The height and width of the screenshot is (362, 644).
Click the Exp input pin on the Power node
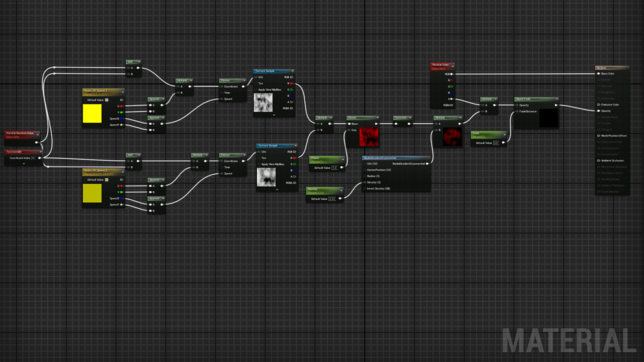click(349, 130)
